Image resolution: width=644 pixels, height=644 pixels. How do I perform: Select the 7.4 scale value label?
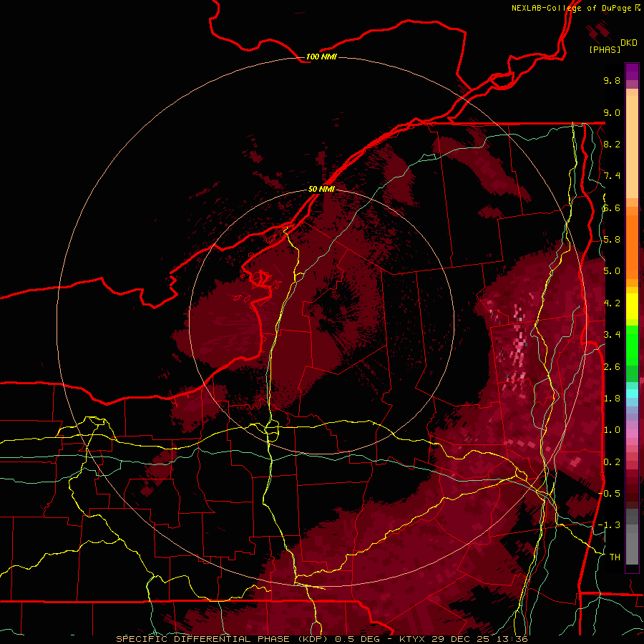click(612, 176)
